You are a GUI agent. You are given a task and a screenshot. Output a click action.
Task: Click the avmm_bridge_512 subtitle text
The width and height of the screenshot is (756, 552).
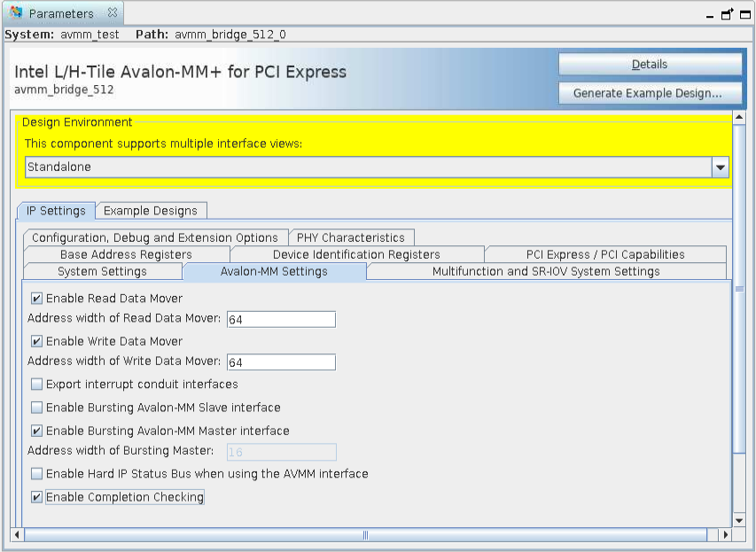click(x=64, y=89)
